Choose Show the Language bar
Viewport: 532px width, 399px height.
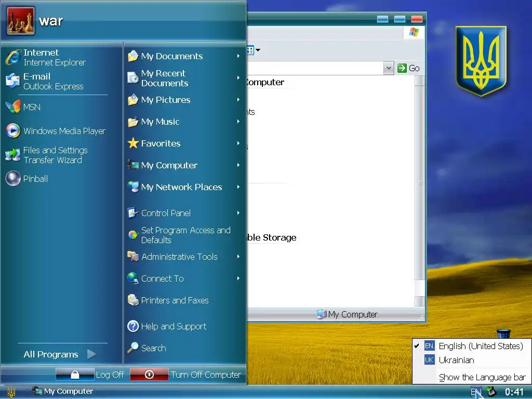tap(472, 377)
